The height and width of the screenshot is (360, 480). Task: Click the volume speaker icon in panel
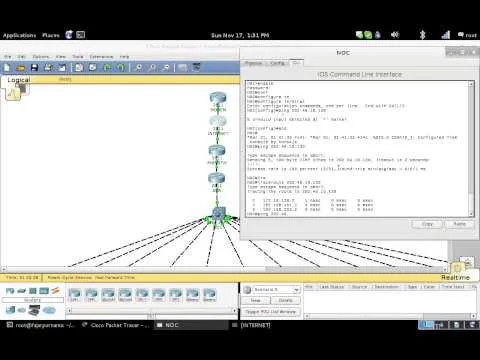click(395, 35)
